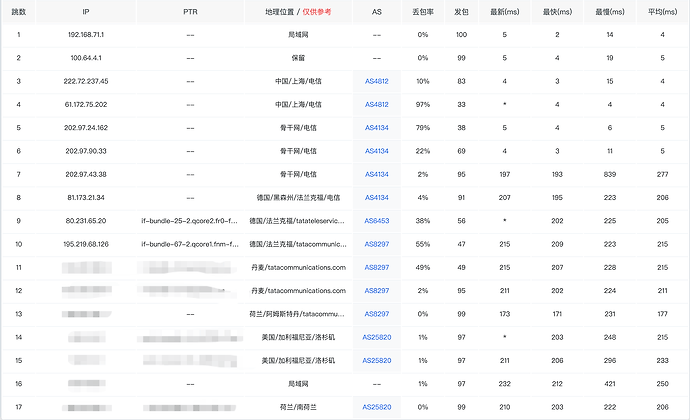Select the 丢包率 column header
Screen dimensions: 690x420
[x=423, y=12]
